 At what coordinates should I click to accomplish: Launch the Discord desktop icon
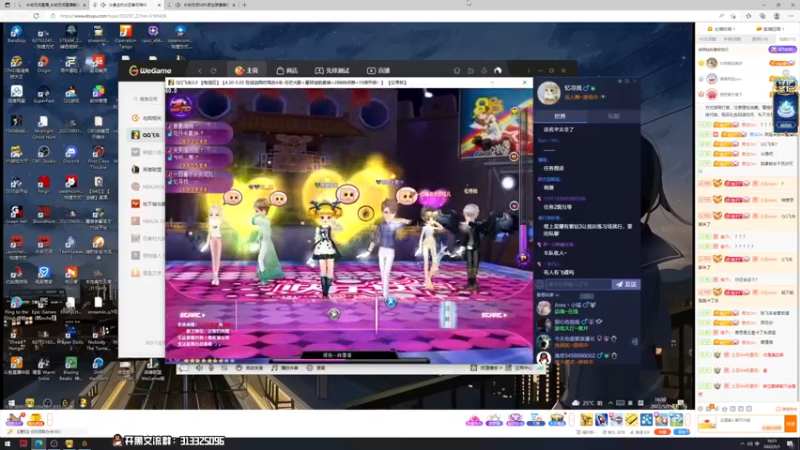click(71, 154)
